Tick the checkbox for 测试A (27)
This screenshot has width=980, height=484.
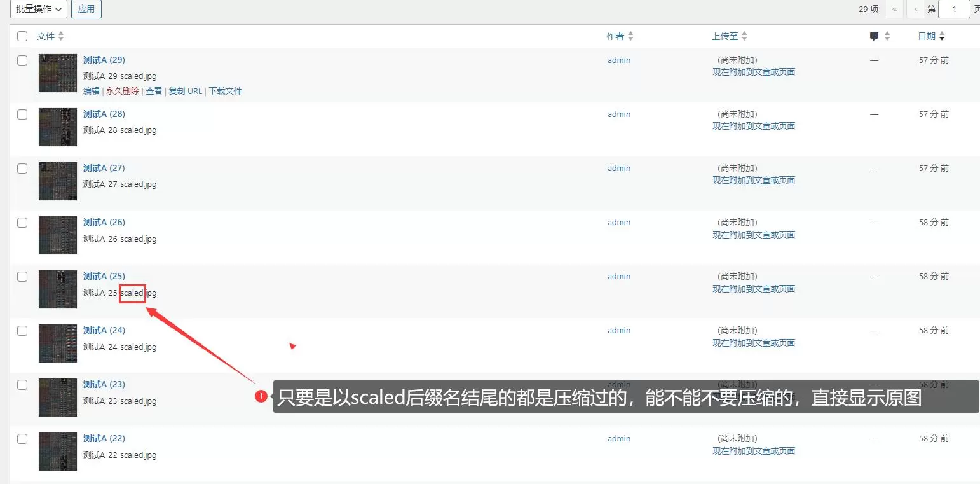pos(22,169)
